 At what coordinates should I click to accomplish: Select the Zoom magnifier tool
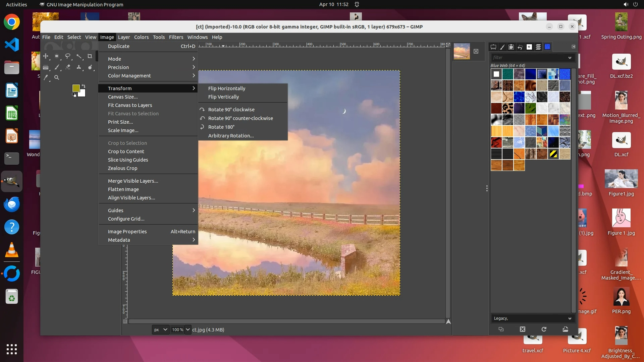coord(57,78)
